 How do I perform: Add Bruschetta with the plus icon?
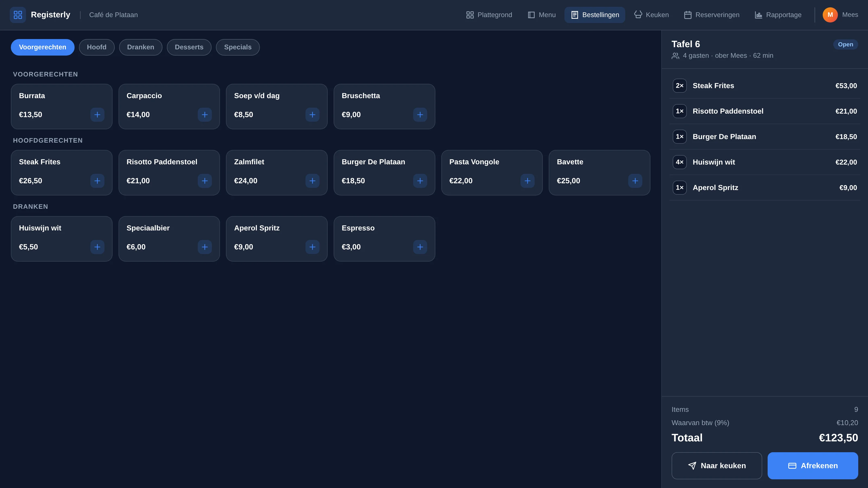tap(420, 114)
